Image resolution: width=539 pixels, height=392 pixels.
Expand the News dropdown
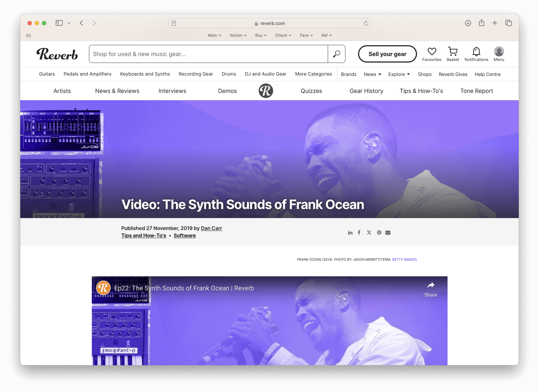tap(372, 74)
